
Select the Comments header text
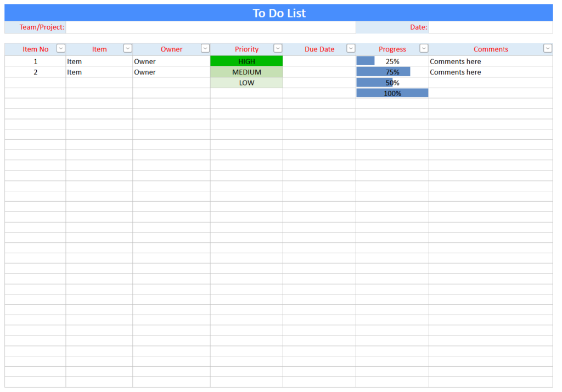pos(491,49)
